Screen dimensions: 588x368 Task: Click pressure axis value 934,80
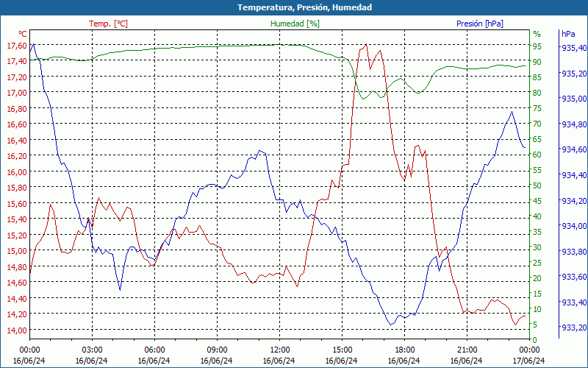573,124
